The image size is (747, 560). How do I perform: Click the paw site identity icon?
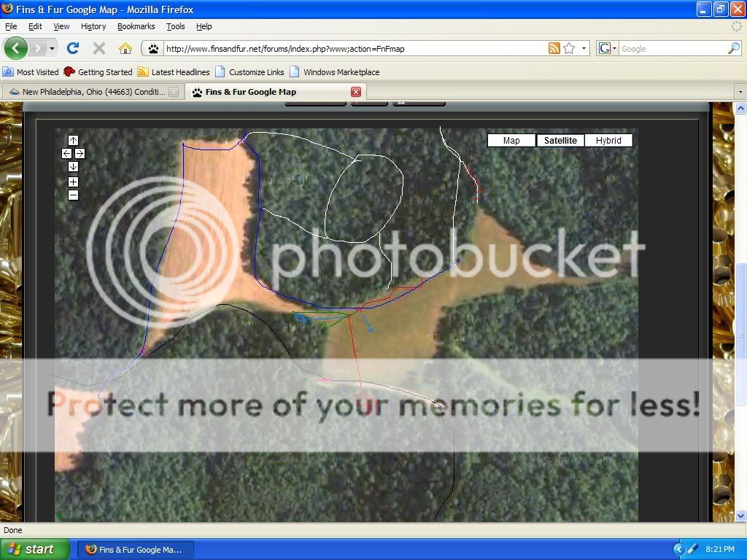click(x=153, y=49)
